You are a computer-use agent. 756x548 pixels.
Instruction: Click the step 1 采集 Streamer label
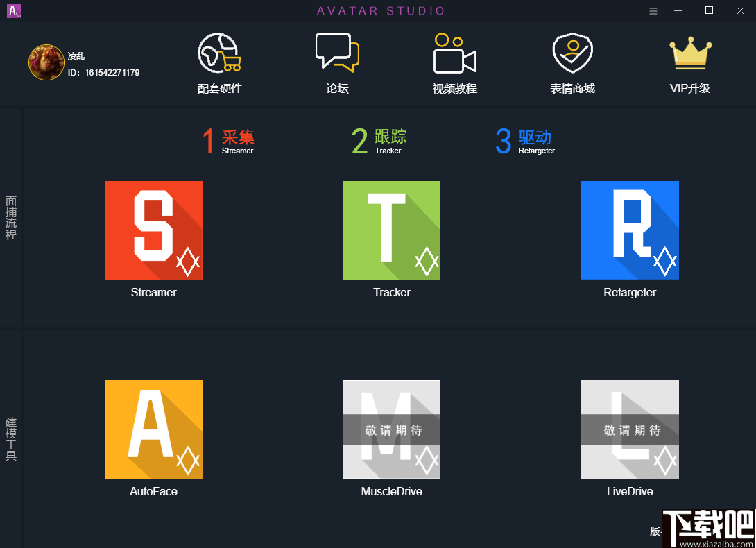click(229, 141)
